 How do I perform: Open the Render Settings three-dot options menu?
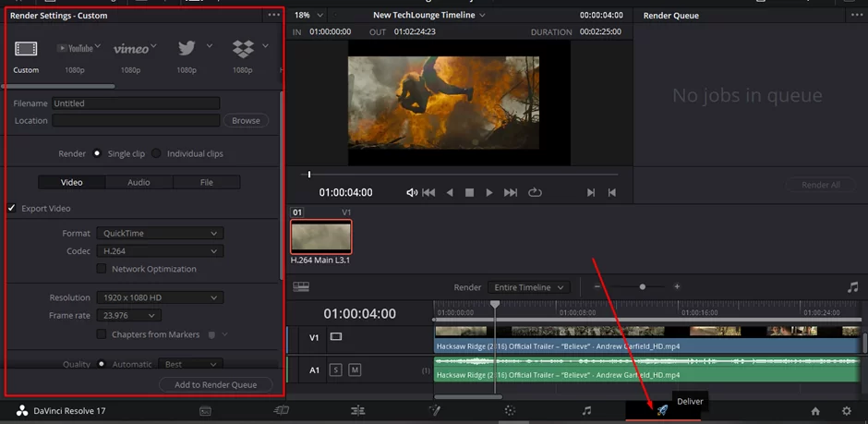pyautogui.click(x=274, y=15)
